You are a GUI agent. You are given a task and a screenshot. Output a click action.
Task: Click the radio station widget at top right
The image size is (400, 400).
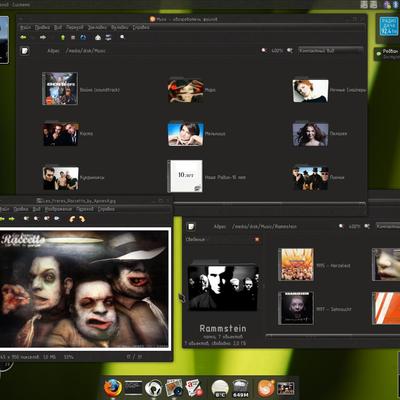[389, 26]
